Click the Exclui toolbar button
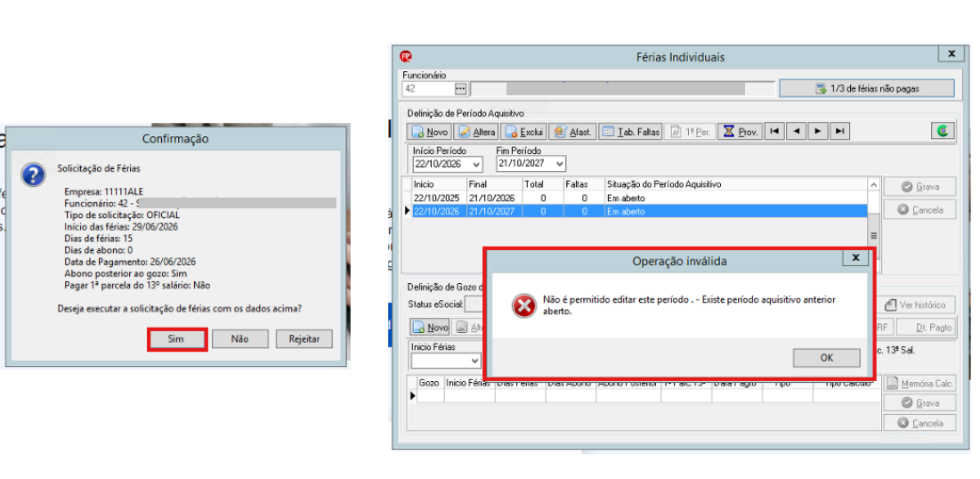Screen dimensions: 980x479 [525, 132]
